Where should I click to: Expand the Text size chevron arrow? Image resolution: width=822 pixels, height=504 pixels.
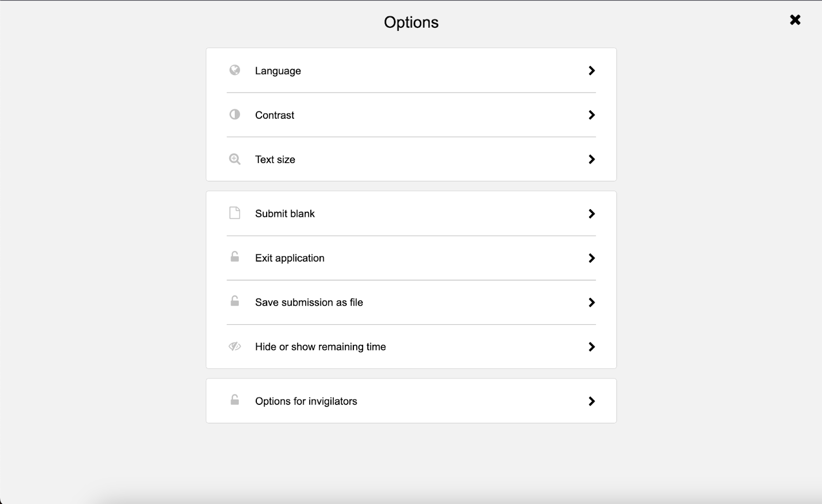click(592, 159)
